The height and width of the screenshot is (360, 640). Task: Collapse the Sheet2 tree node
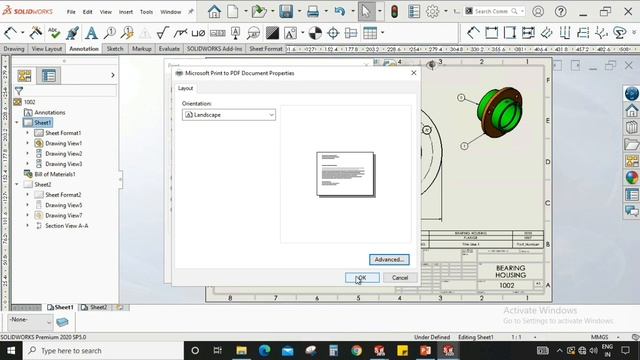point(17,184)
